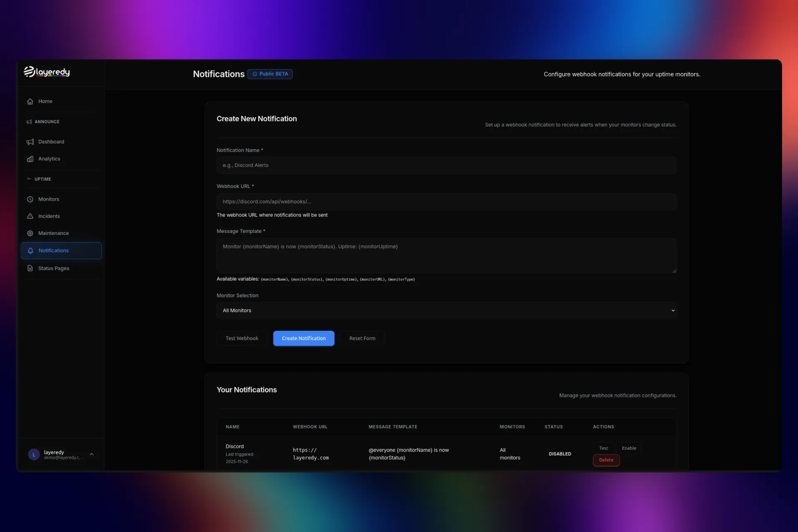Reset the notification form
Viewport: 798px width, 532px height.
tap(362, 338)
